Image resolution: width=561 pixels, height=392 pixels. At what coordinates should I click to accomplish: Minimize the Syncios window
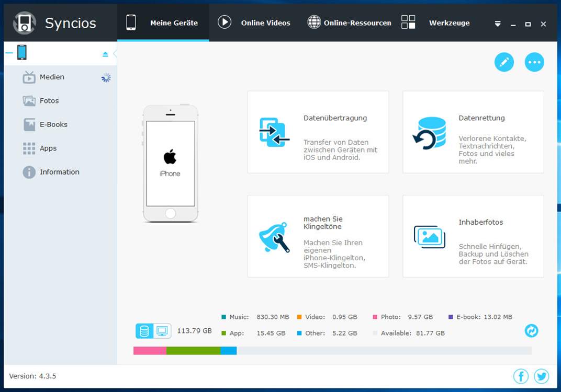coord(513,24)
